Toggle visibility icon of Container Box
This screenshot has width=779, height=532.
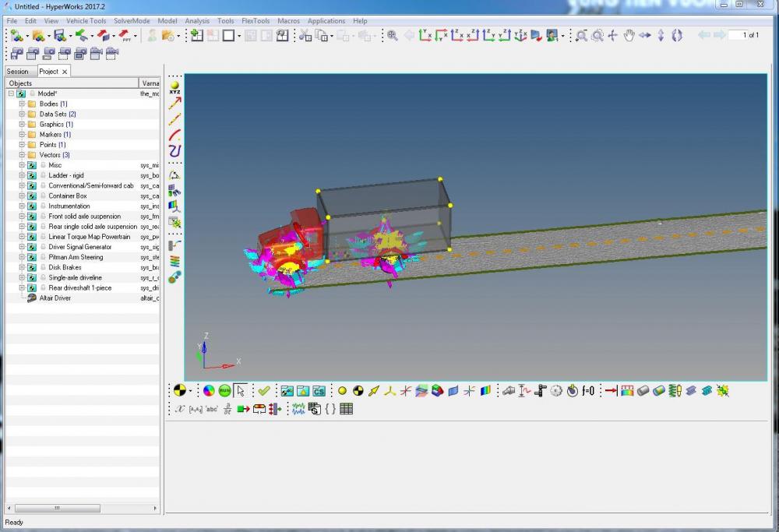tap(44, 196)
